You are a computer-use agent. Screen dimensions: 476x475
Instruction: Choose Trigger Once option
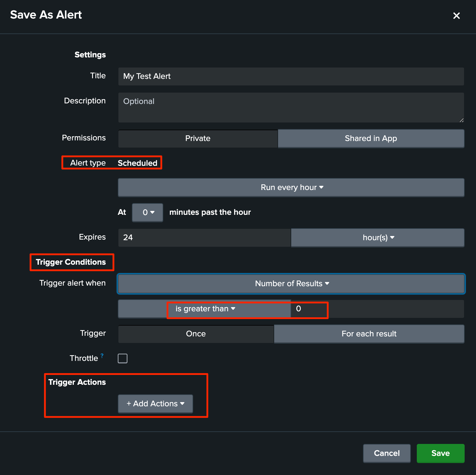click(x=196, y=334)
